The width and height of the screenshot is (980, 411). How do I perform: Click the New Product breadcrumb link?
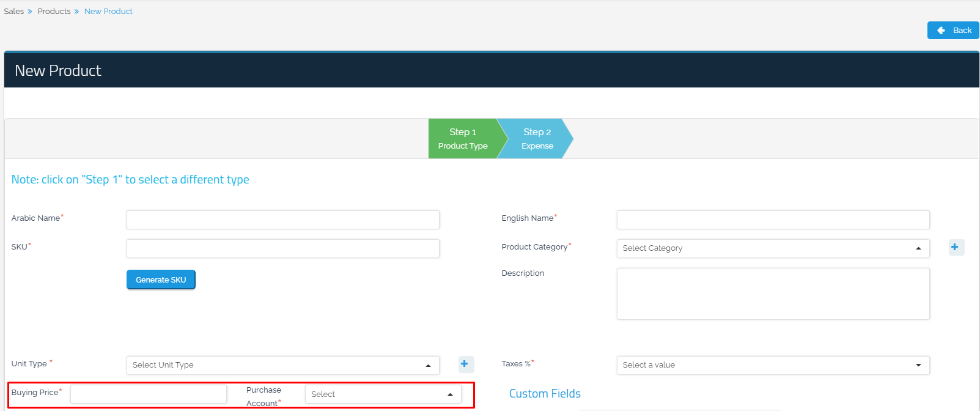coord(108,12)
